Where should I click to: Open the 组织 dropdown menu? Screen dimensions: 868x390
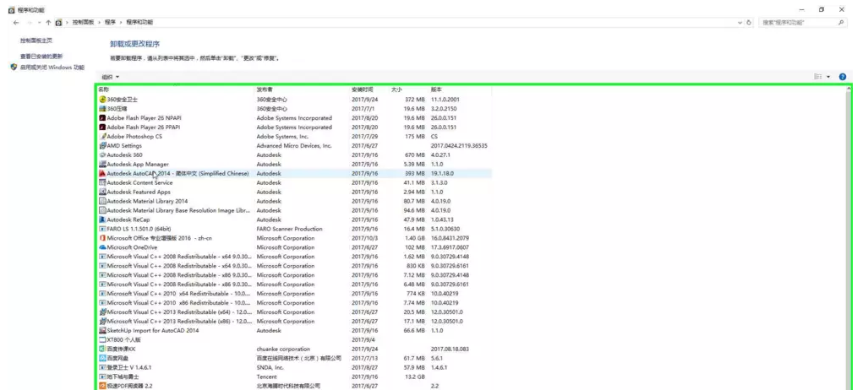(110, 77)
